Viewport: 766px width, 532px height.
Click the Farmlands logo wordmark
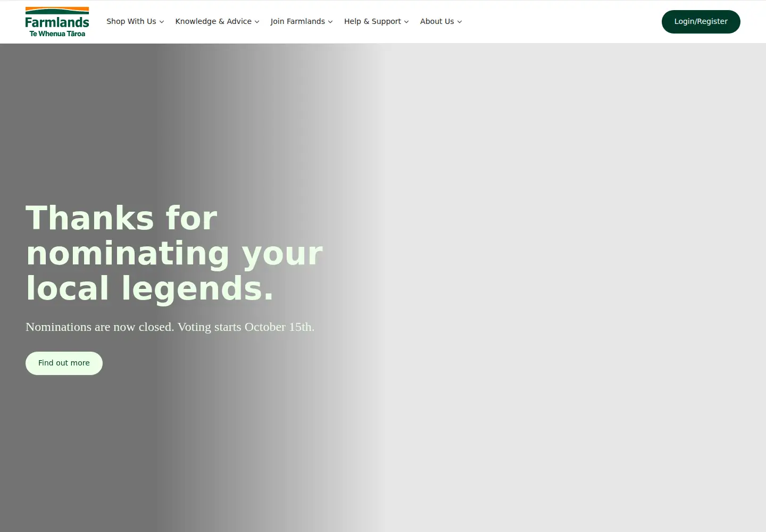pyautogui.click(x=57, y=22)
